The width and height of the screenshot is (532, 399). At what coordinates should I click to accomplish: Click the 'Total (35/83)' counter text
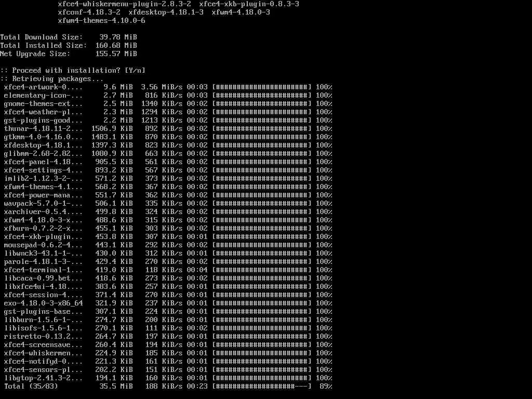(31, 386)
